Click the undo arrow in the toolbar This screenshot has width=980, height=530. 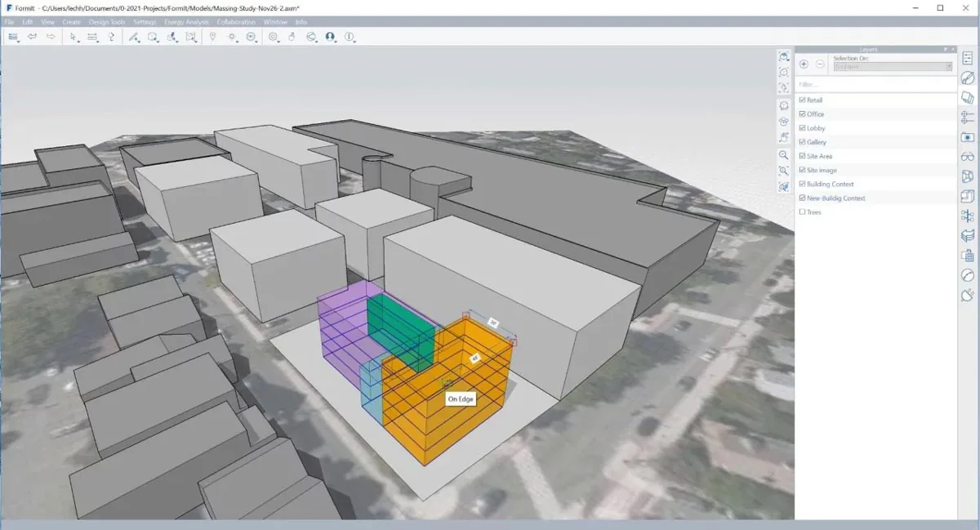point(33,37)
